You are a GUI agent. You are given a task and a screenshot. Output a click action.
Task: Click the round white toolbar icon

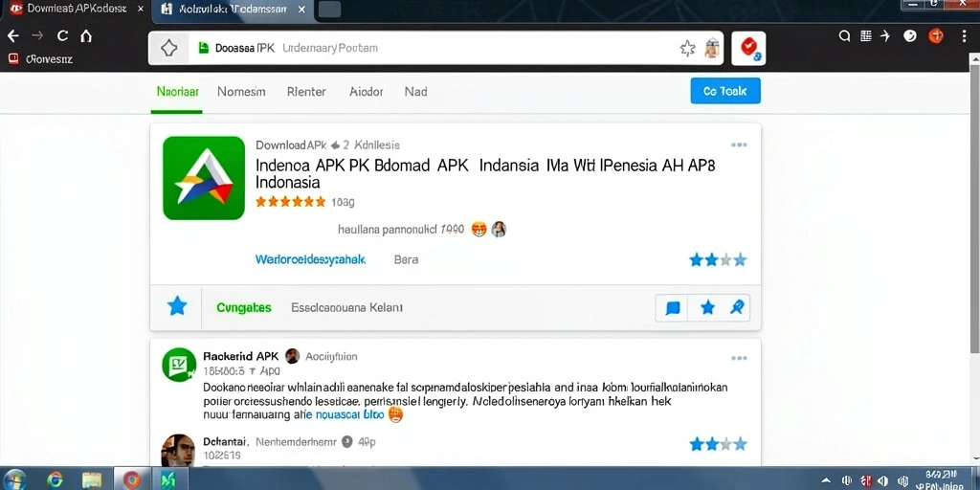(910, 36)
